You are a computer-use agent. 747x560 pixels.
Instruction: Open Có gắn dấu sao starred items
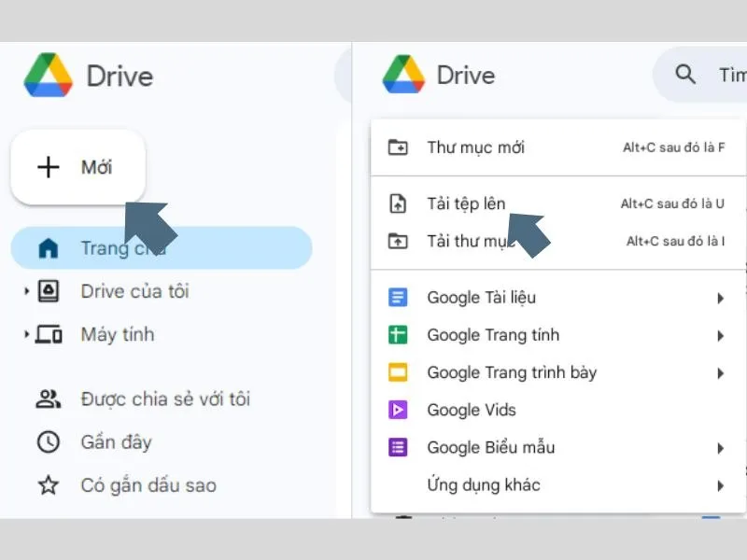pyautogui.click(x=162, y=485)
